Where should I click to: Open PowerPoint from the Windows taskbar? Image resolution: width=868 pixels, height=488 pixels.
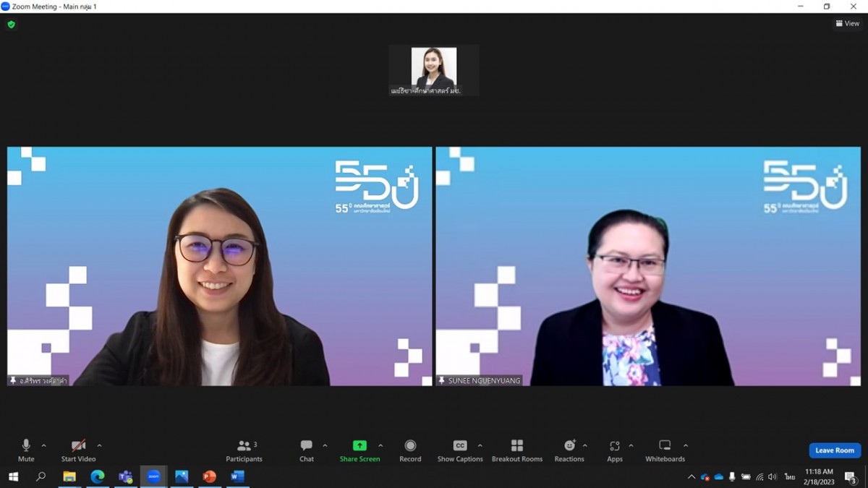[209, 476]
